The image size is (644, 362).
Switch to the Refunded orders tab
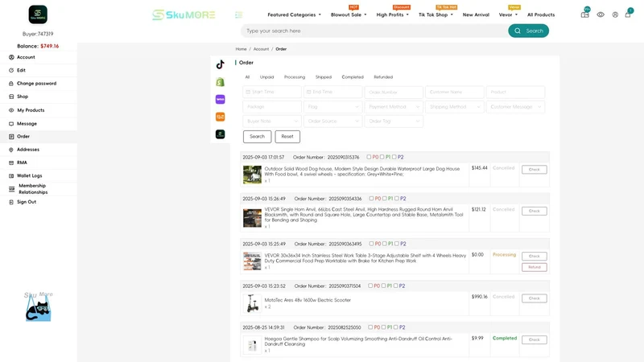pos(383,77)
